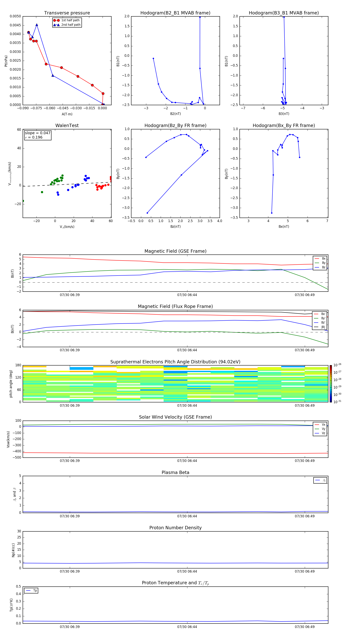Image resolution: width=351 pixels, height=644 pixels.
Task: Click the Suprathermal Electrons Pitch Angle Distribution title
Action: pyautogui.click(x=175, y=362)
